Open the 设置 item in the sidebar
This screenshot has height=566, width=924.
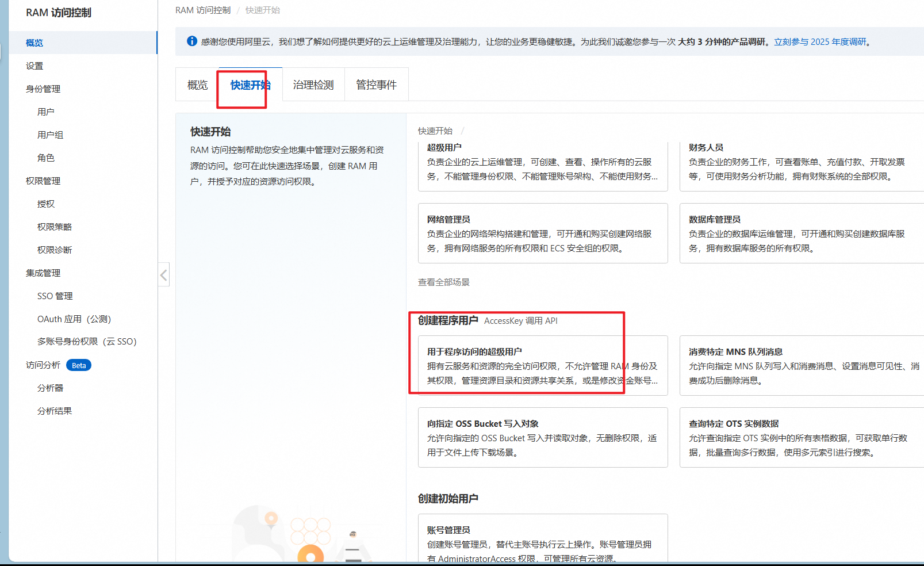(x=34, y=66)
